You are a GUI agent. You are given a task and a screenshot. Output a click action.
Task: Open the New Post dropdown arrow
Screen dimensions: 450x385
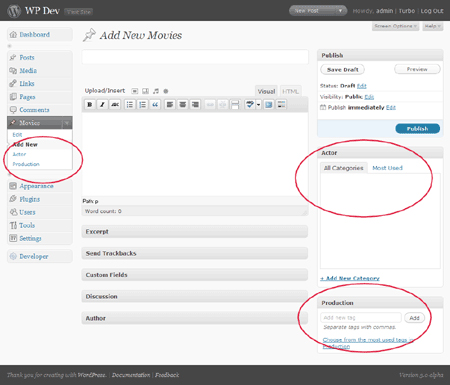pos(340,11)
